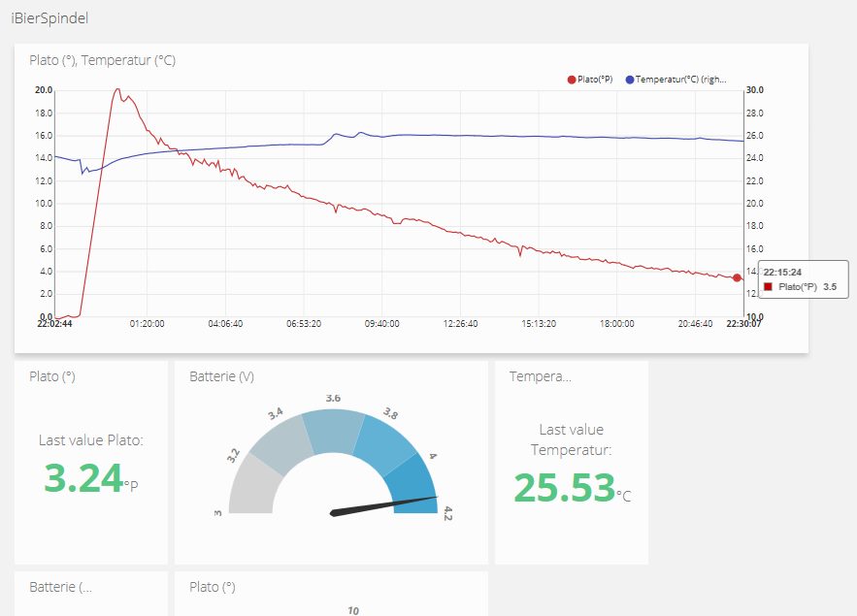
Task: Select the 'Plato (°), Temperatur (°C)' chart title
Action: [x=102, y=60]
